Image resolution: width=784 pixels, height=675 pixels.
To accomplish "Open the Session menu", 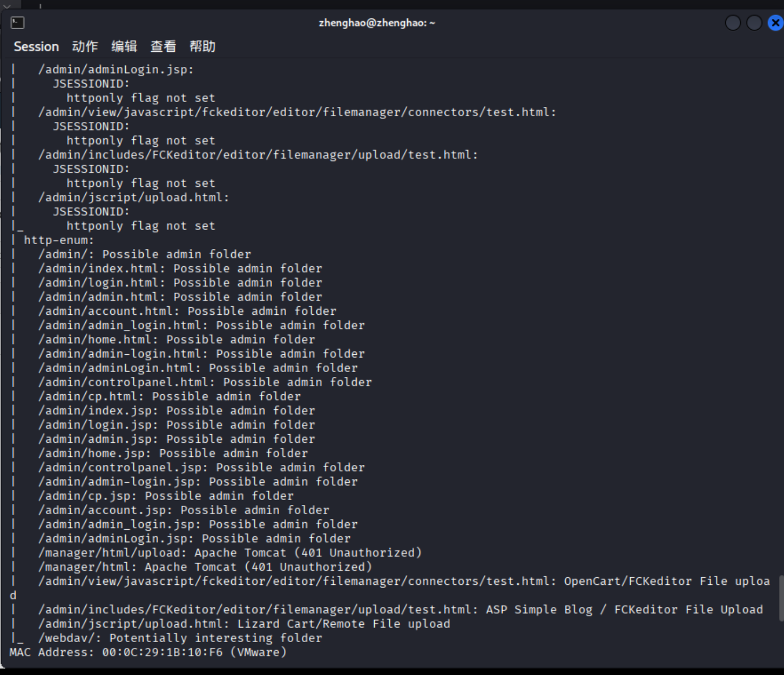I will point(36,46).
